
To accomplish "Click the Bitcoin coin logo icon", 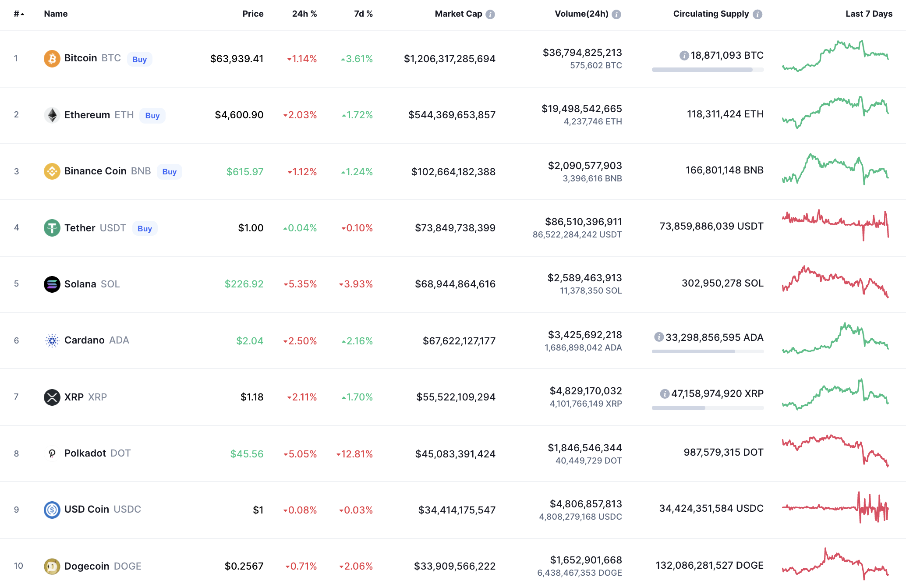I will [52, 58].
